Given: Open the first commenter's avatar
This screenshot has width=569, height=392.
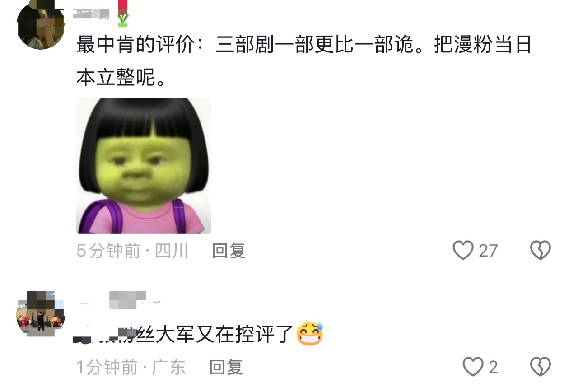Looking at the screenshot, I should 40,25.
